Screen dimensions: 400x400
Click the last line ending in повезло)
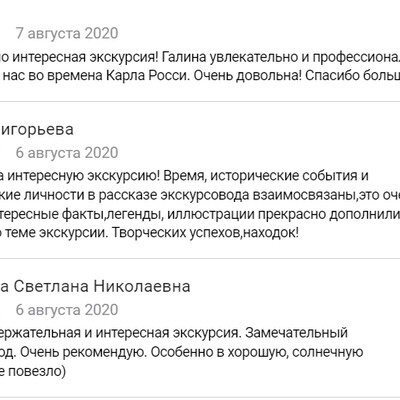pos(33,371)
